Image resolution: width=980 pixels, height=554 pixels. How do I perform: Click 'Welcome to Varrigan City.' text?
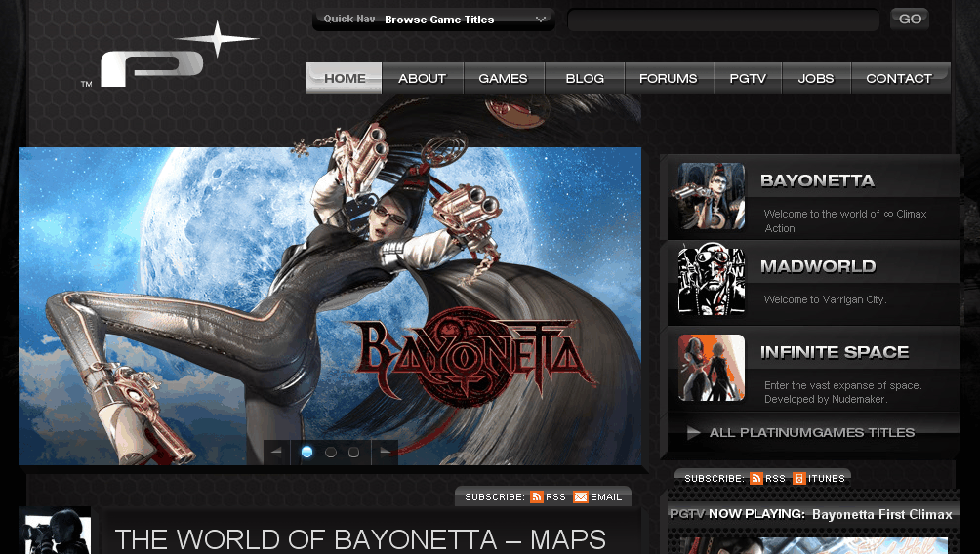825,299
